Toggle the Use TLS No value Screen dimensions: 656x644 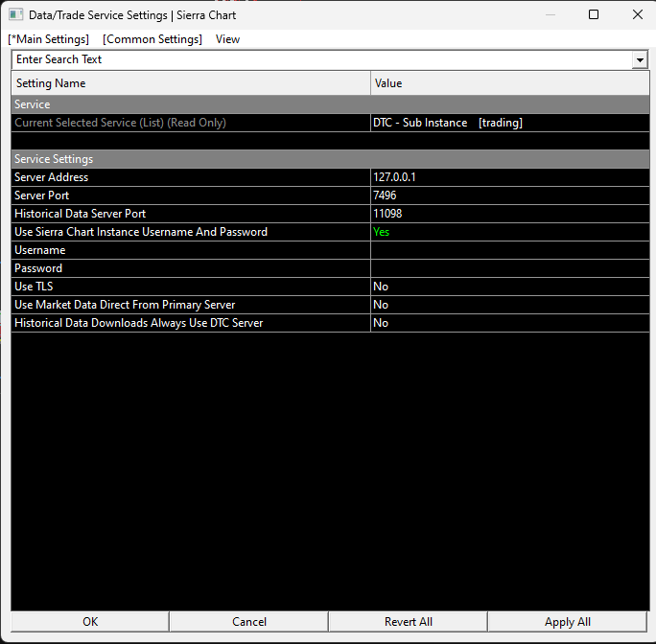coord(510,287)
